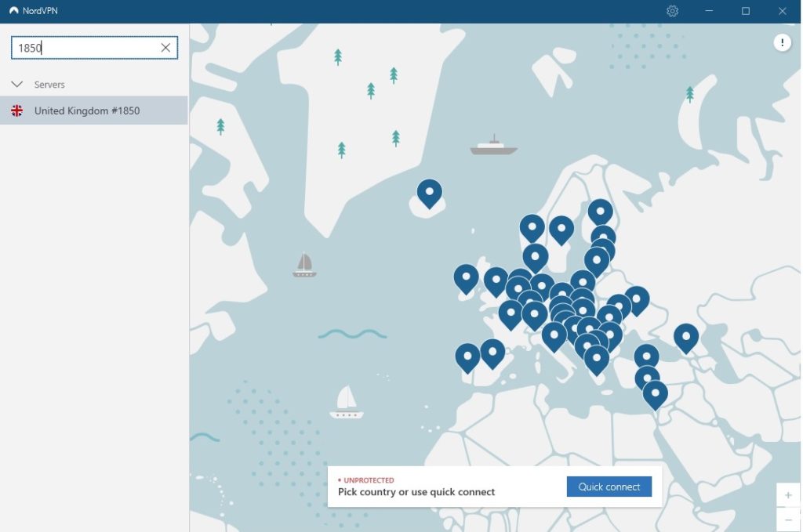Close the NordVPN window
The height and width of the screenshot is (532, 803).
(x=782, y=11)
